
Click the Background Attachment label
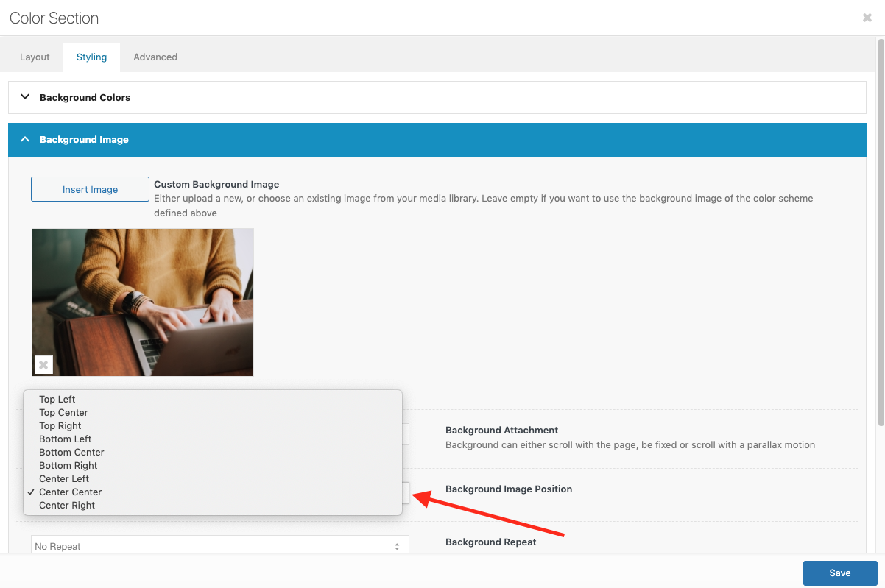tap(502, 430)
